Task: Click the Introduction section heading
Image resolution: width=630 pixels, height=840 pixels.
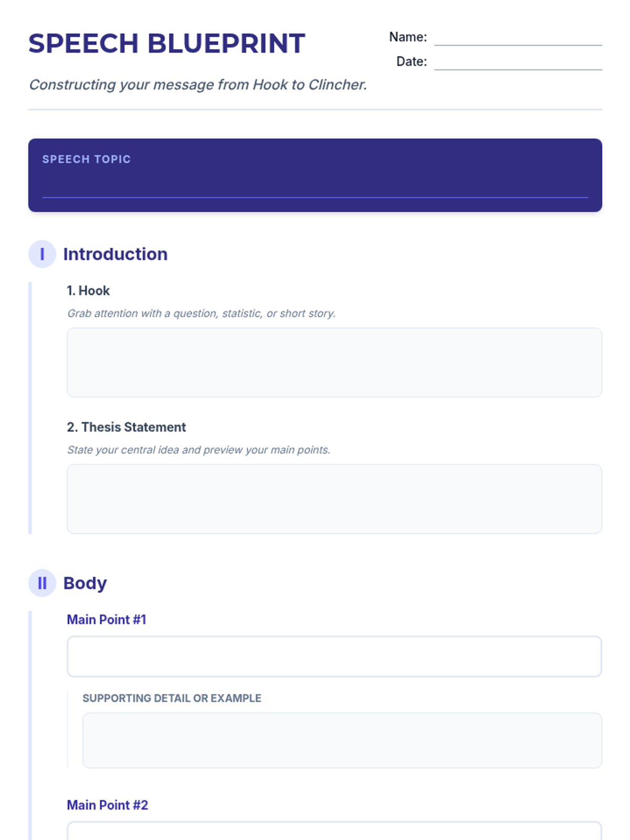Action: pos(115,254)
